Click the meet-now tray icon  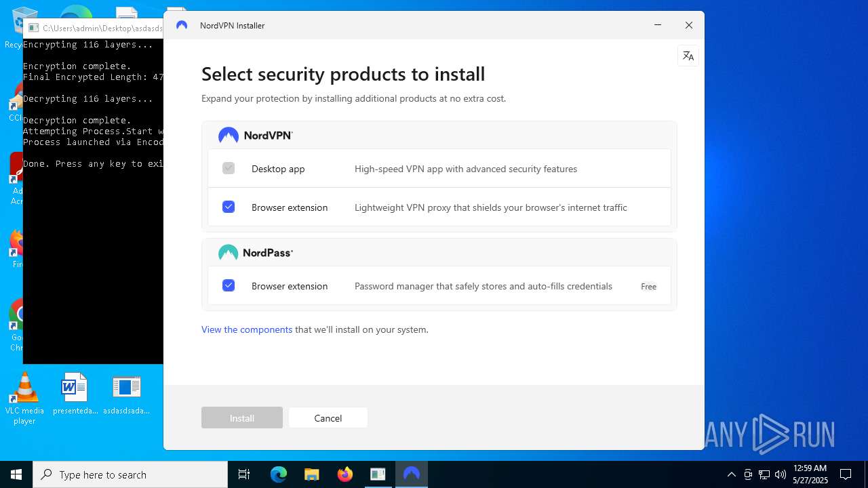click(748, 474)
